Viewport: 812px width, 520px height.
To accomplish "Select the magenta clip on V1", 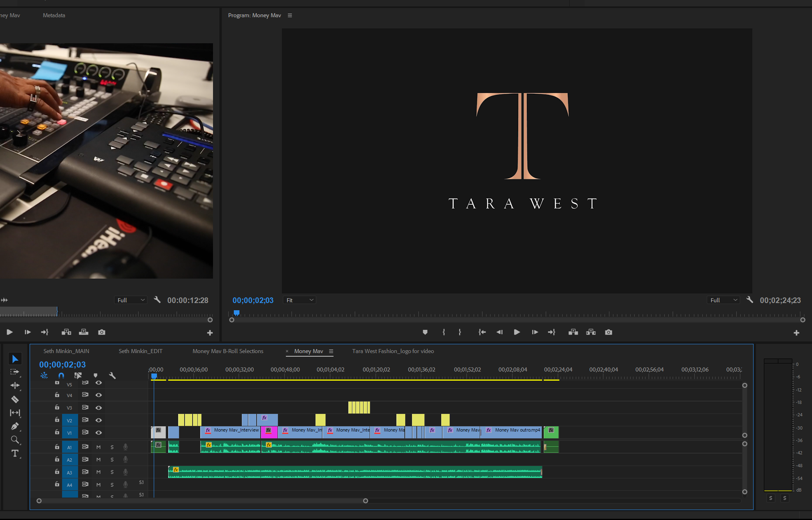I will [x=269, y=432].
